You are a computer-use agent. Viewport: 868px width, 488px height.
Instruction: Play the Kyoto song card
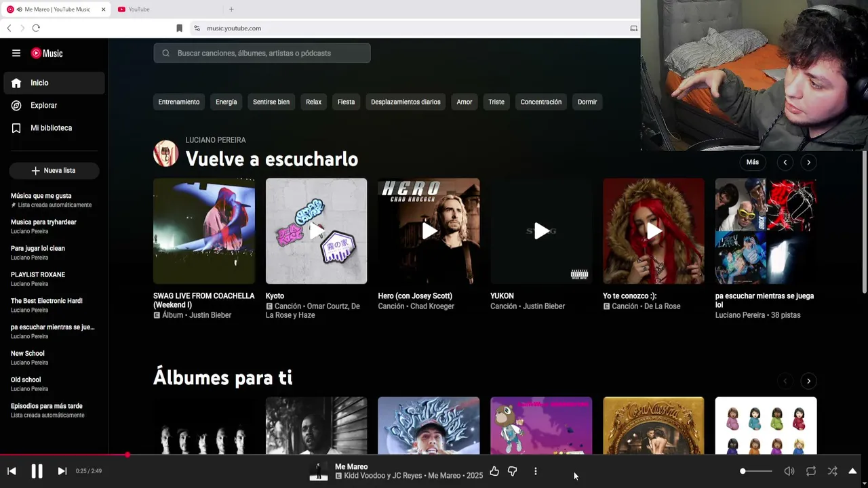coord(316,231)
